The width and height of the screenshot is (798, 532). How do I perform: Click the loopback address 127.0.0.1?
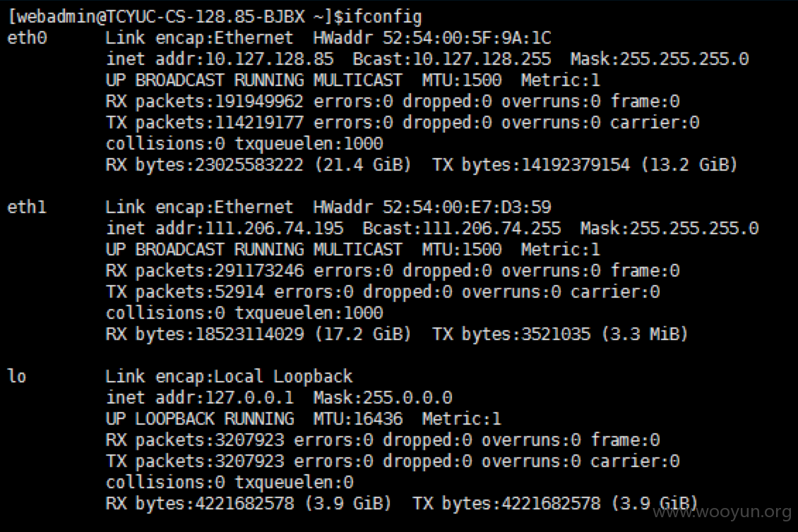[249, 398]
